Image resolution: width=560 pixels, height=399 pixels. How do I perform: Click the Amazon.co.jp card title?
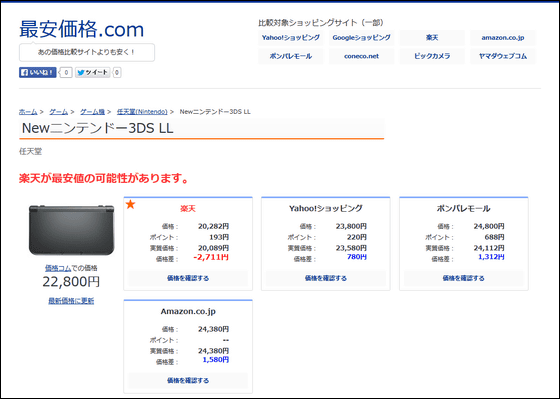(x=188, y=311)
